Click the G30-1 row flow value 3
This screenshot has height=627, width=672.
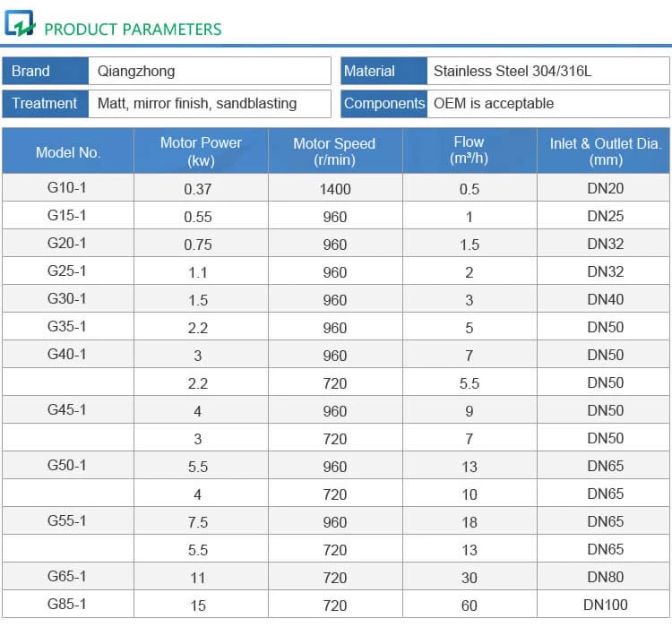pos(470,300)
